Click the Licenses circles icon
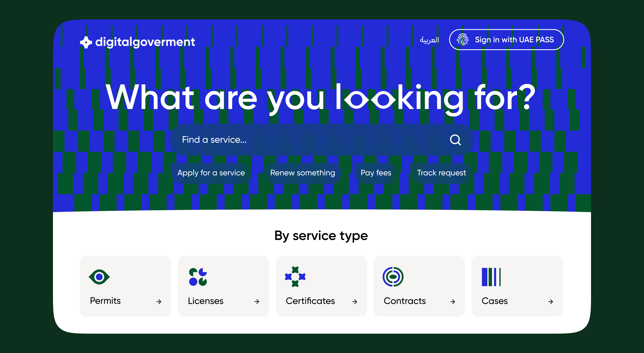Screen dimensions: 644x353 pyautogui.click(x=198, y=277)
